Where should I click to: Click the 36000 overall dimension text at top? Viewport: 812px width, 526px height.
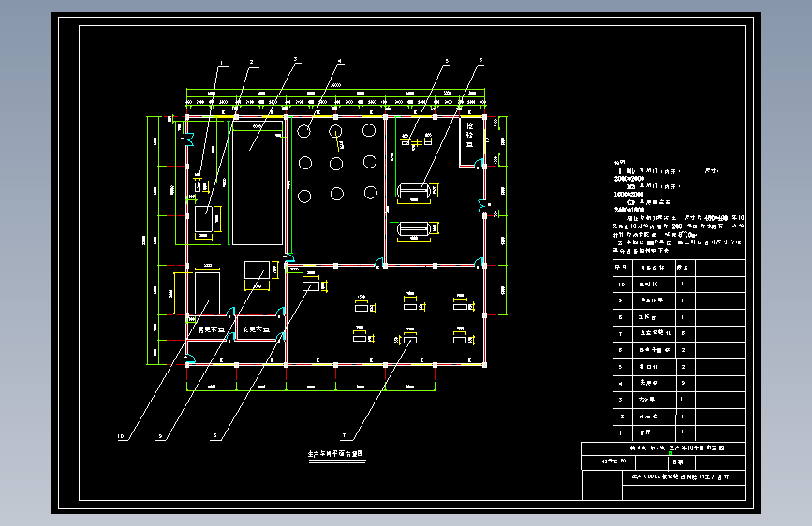pyautogui.click(x=336, y=85)
